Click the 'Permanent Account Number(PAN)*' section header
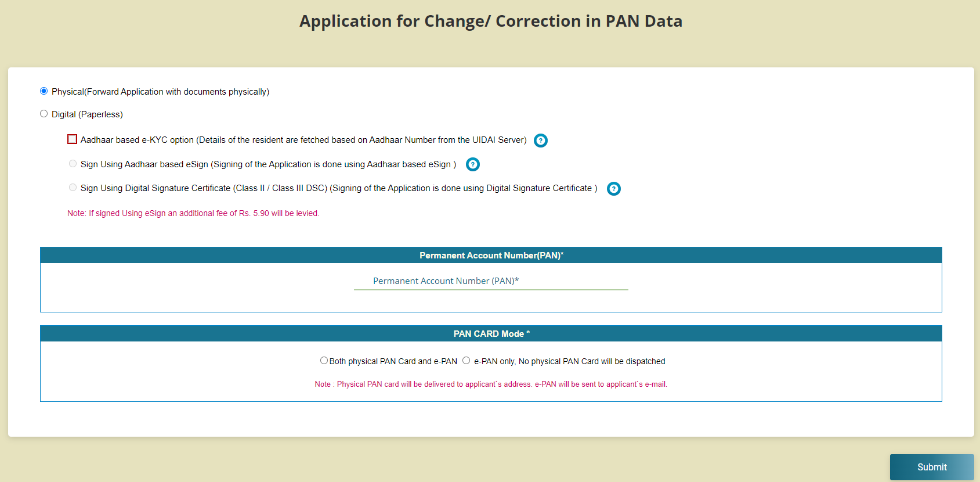 (x=491, y=256)
